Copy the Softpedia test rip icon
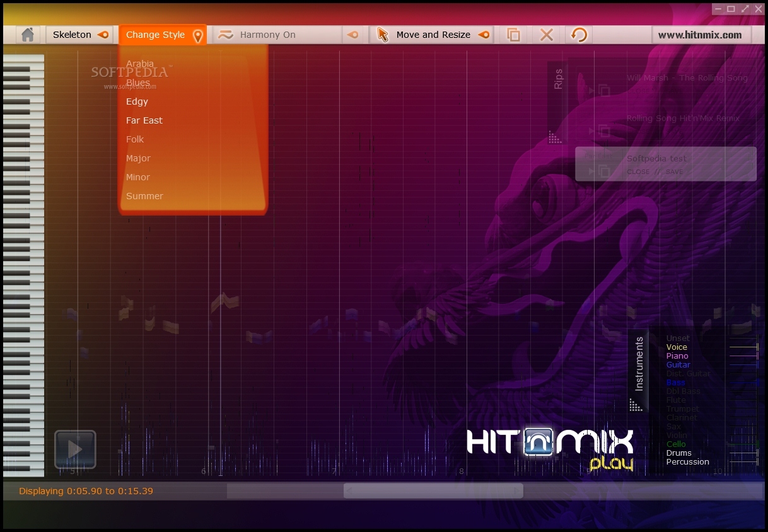 pos(604,171)
